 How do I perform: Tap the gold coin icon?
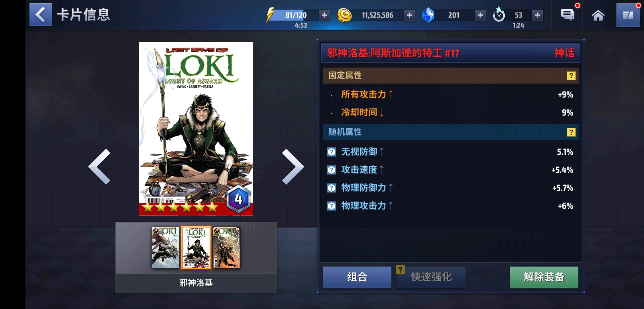(x=344, y=15)
